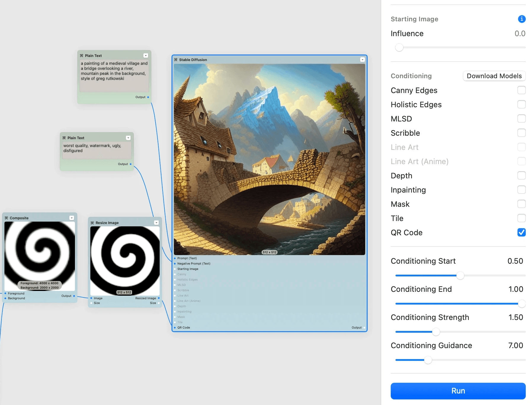Click the Influence slider handle
The image size is (532, 405).
(399, 47)
